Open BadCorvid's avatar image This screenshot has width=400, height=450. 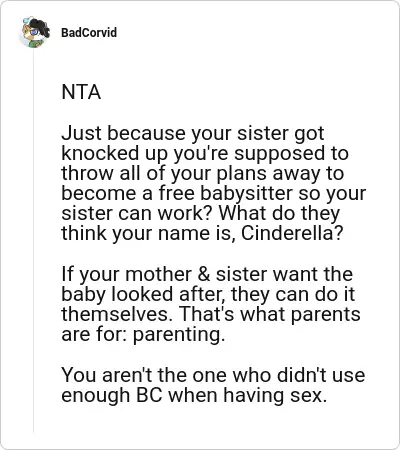click(x=34, y=32)
